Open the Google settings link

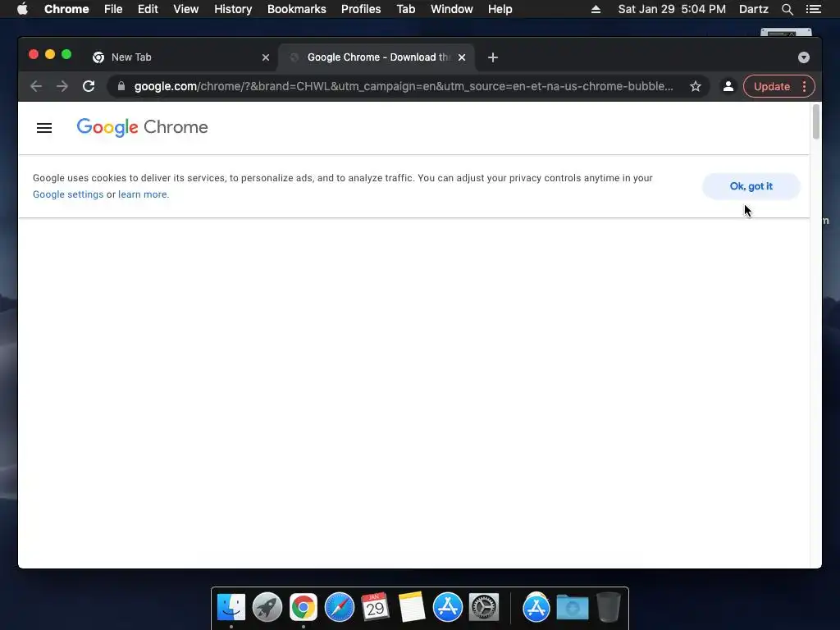point(68,194)
